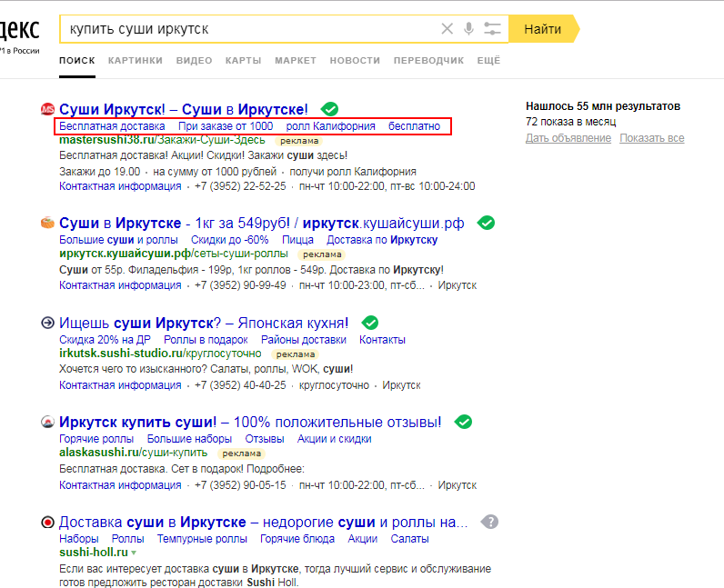Click the sushi-studio arrow favicon
The height and width of the screenshot is (588, 724).
point(47,323)
